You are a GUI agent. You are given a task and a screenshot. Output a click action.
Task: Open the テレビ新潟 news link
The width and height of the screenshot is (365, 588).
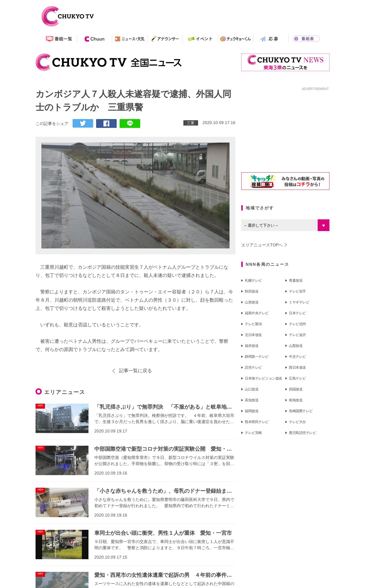(x=252, y=324)
